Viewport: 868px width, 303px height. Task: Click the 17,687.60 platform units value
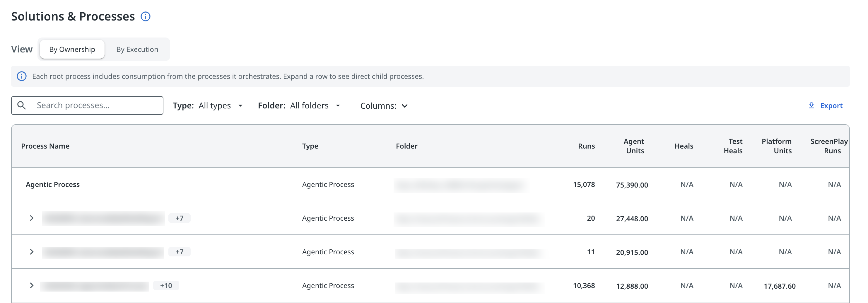pyautogui.click(x=780, y=286)
